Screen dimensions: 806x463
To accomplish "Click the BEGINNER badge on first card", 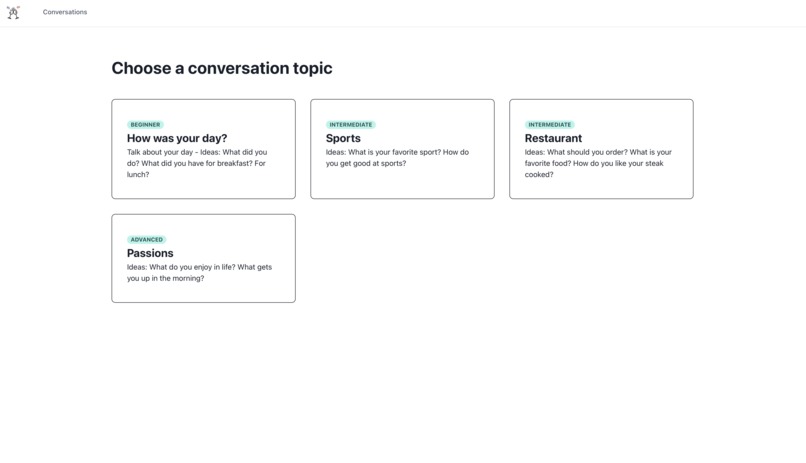I will [x=145, y=124].
